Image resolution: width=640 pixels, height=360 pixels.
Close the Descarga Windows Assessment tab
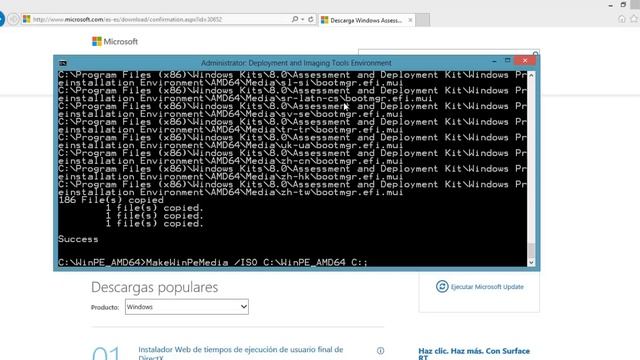coord(410,20)
